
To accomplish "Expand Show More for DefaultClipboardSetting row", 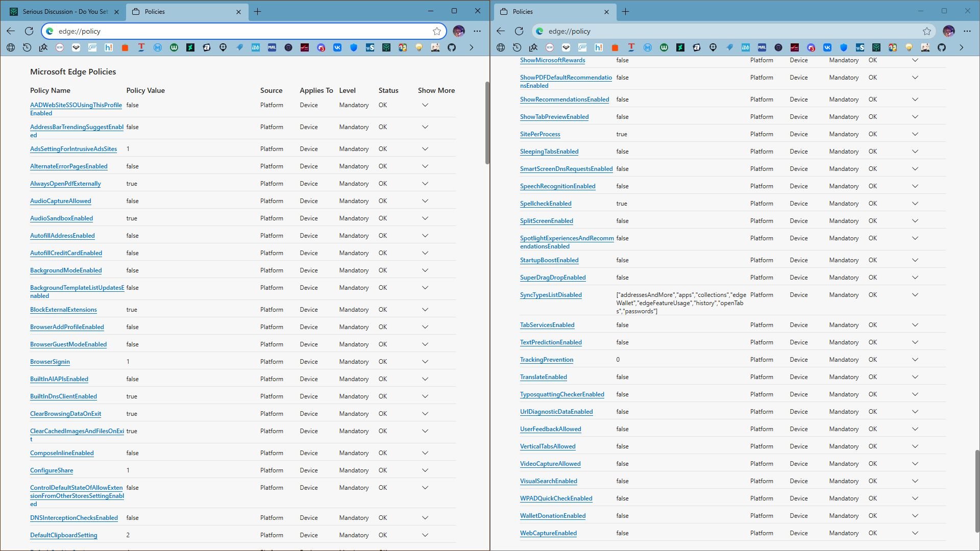I will [425, 535].
